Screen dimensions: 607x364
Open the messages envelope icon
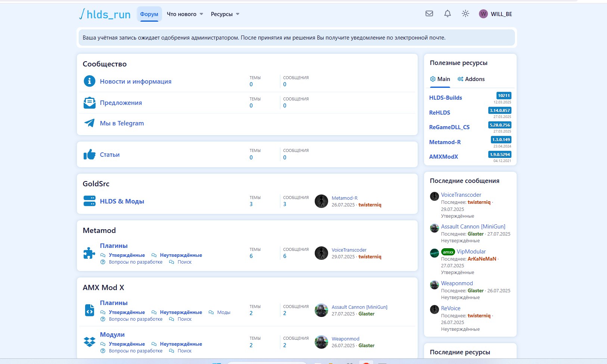(429, 14)
